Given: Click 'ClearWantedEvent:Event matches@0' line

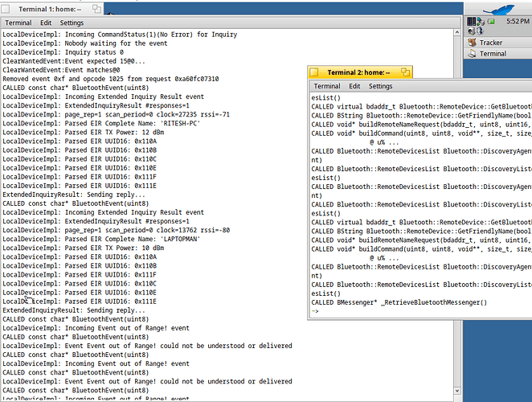Looking at the screenshot, I should [x=61, y=70].
